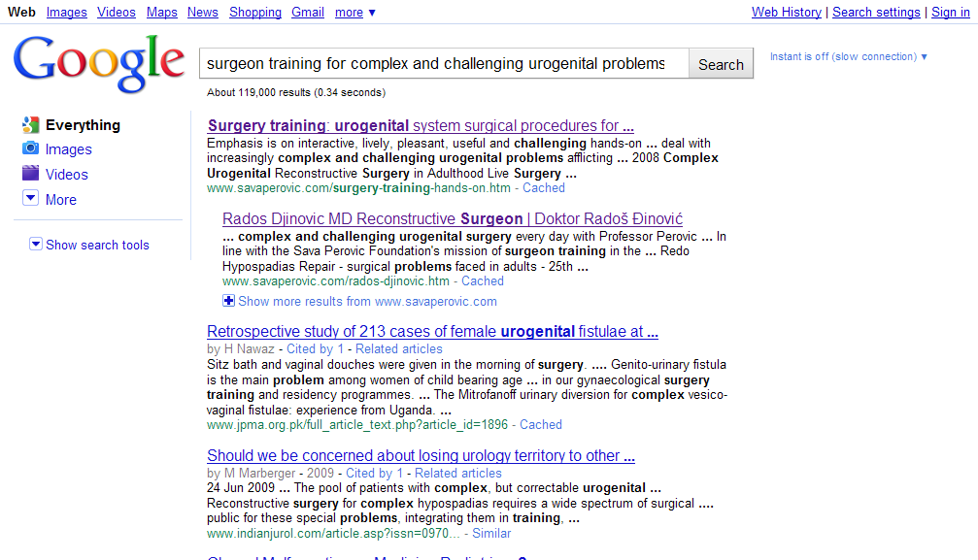This screenshot has width=978, height=560.
Task: Open the 'more' dropdown in top navigation
Action: point(354,13)
